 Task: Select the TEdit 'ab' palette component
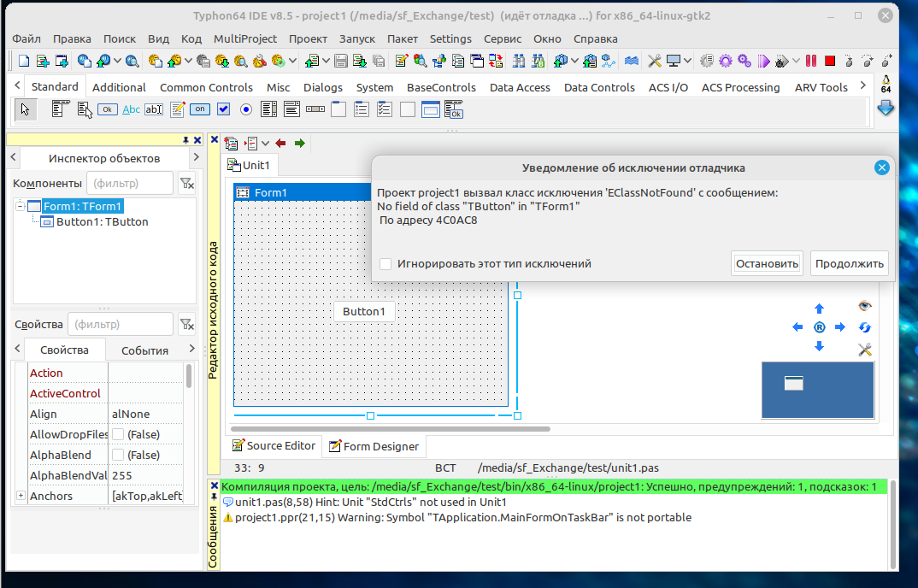[154, 109]
